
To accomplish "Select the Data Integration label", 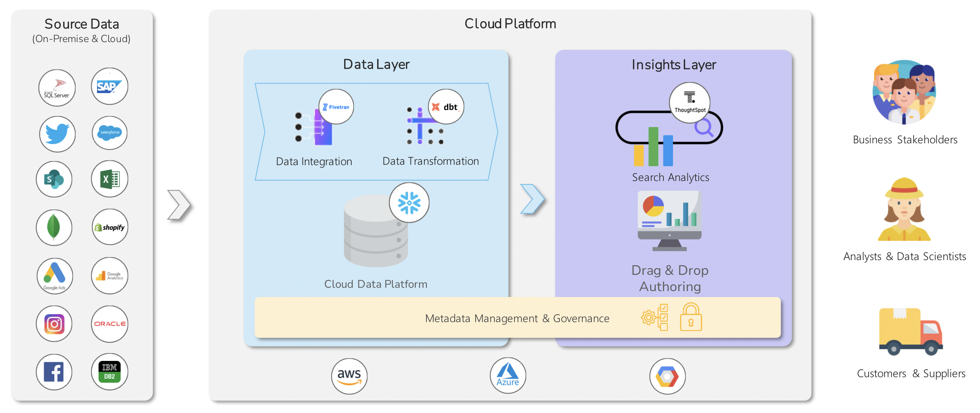I will point(314,161).
